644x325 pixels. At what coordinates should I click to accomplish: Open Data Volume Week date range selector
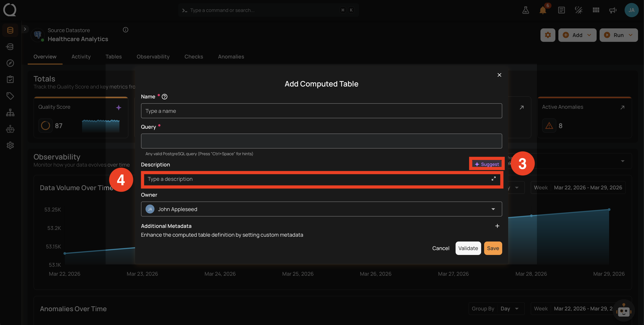578,188
